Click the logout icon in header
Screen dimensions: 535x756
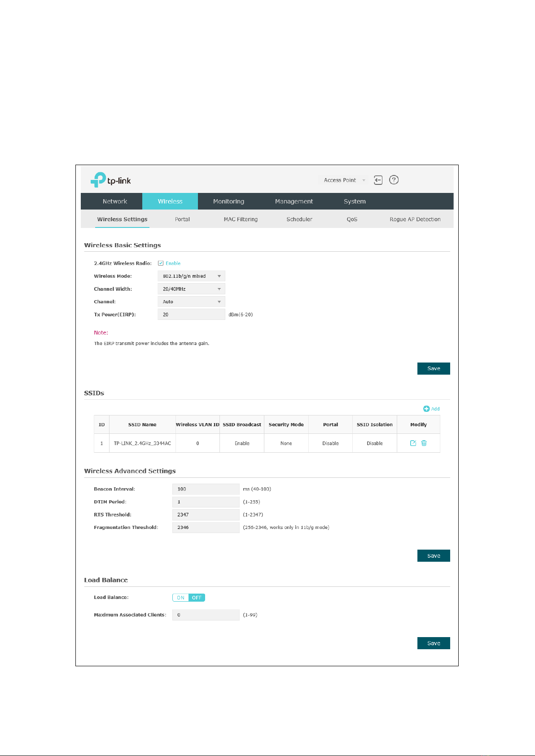point(378,180)
